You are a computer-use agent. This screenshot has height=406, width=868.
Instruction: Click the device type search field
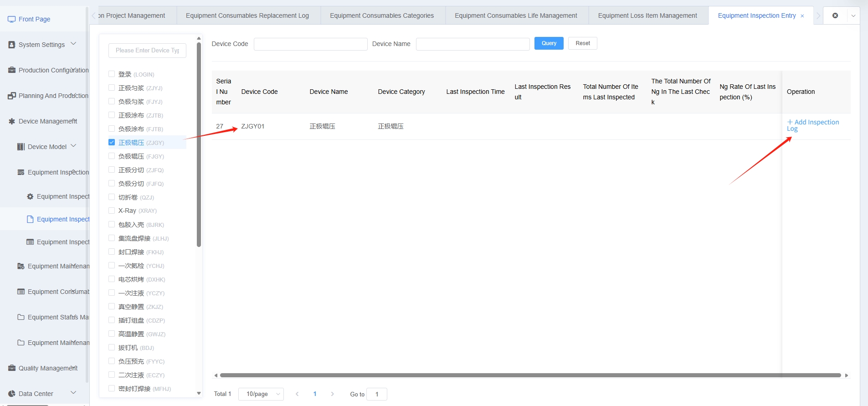point(147,51)
